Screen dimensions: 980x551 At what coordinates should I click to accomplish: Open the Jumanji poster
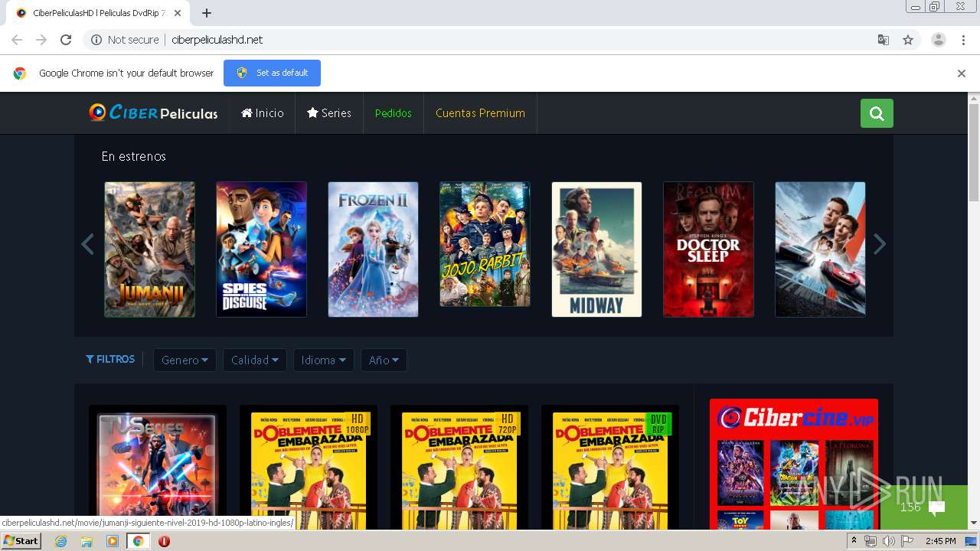tap(149, 249)
